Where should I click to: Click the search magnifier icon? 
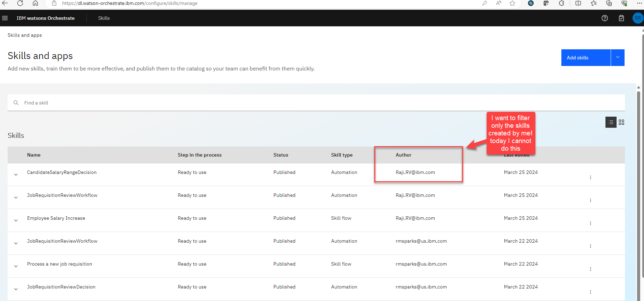pos(16,103)
